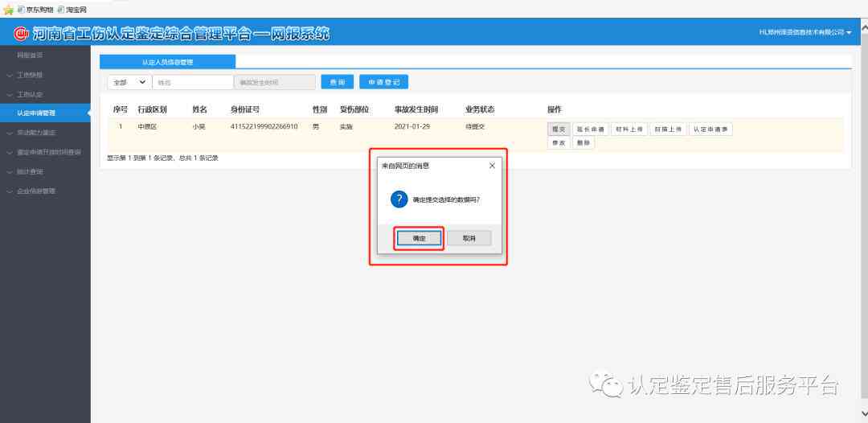The width and height of the screenshot is (868, 423).
Task: Click the 受伤部位 column header
Action: click(x=354, y=109)
